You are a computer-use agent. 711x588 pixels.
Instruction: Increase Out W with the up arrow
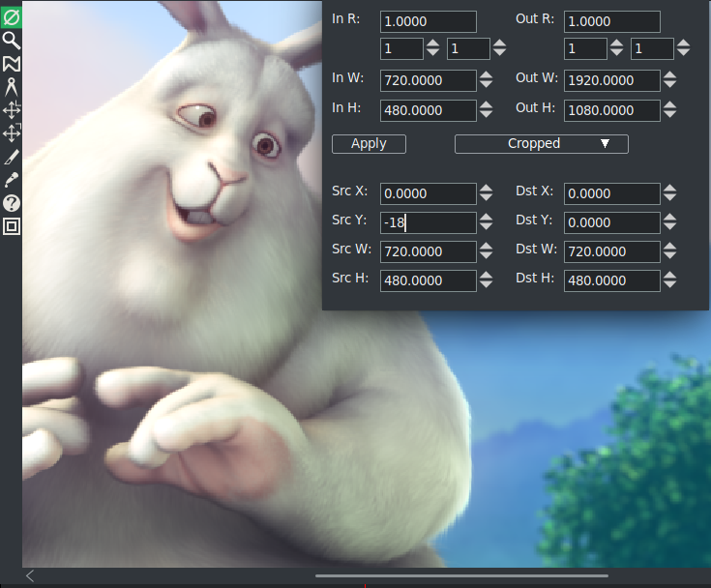tap(670, 75)
